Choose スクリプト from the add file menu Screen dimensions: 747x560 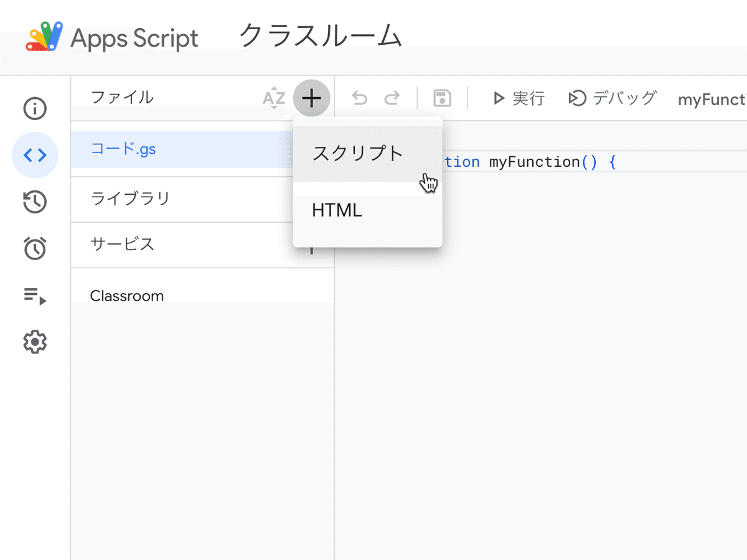pyautogui.click(x=368, y=154)
